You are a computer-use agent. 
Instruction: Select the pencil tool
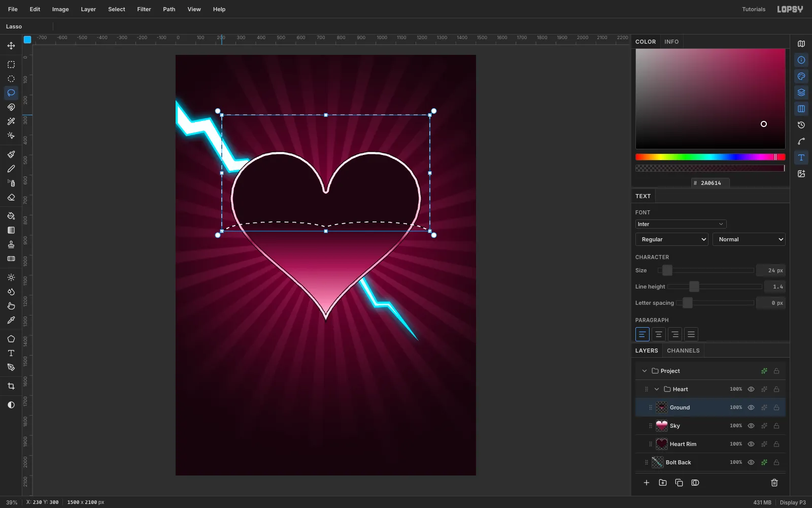point(11,169)
